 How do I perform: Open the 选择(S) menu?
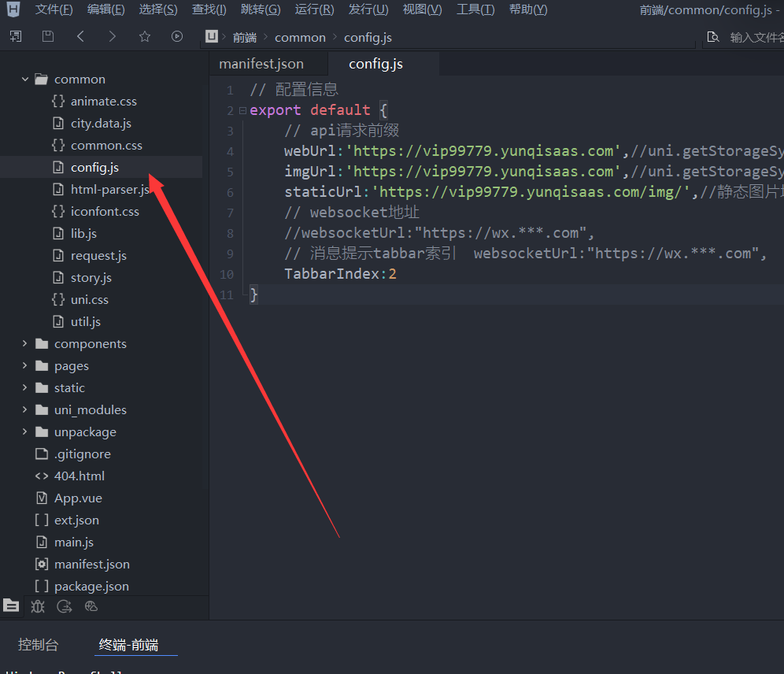158,9
